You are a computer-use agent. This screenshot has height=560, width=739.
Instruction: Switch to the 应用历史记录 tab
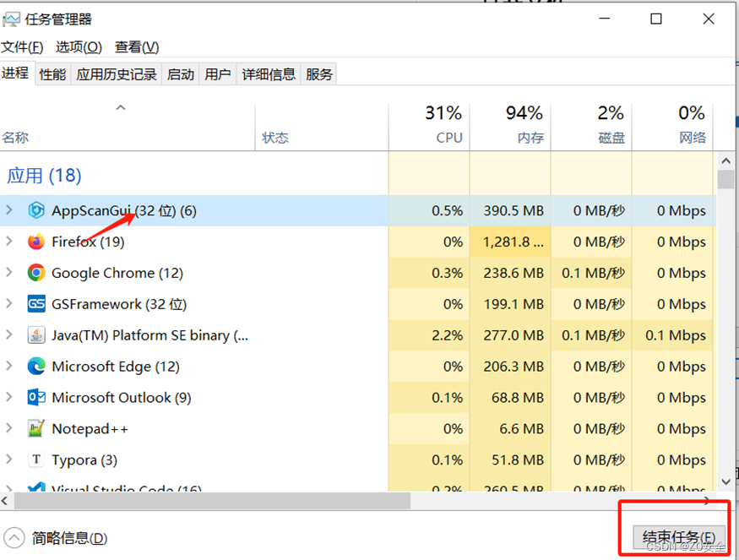click(x=117, y=74)
